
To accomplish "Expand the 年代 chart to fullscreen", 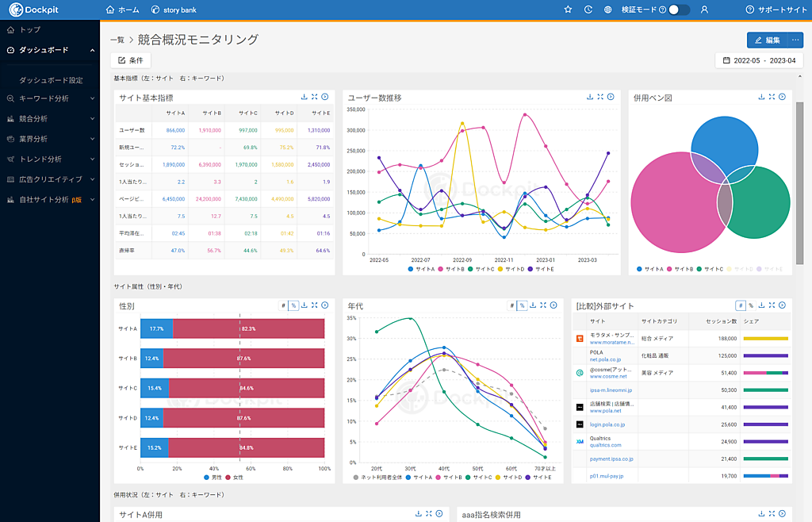I will [543, 305].
